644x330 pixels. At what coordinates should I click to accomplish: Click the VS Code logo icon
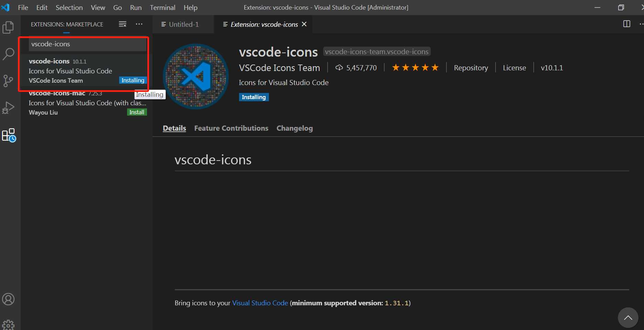pyautogui.click(x=5, y=7)
